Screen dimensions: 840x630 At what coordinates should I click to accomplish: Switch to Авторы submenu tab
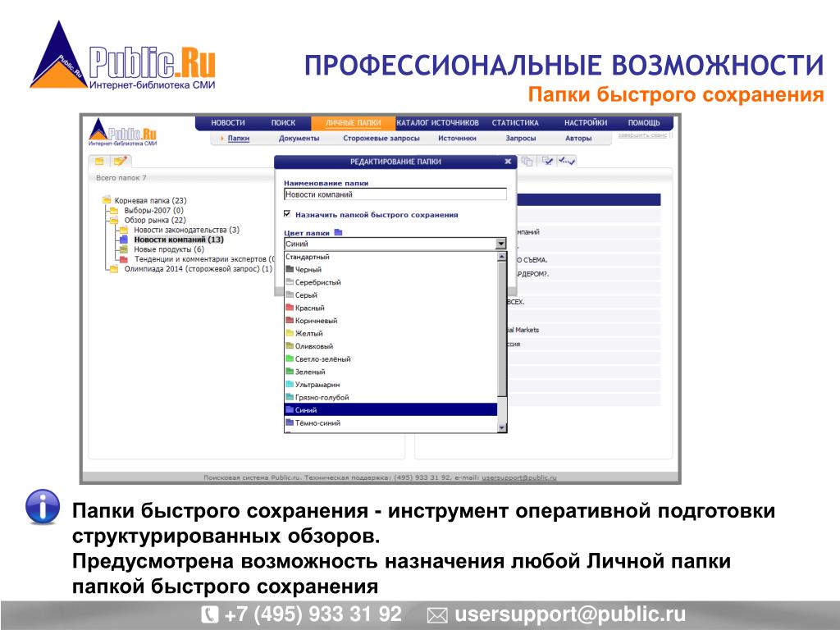(x=578, y=138)
